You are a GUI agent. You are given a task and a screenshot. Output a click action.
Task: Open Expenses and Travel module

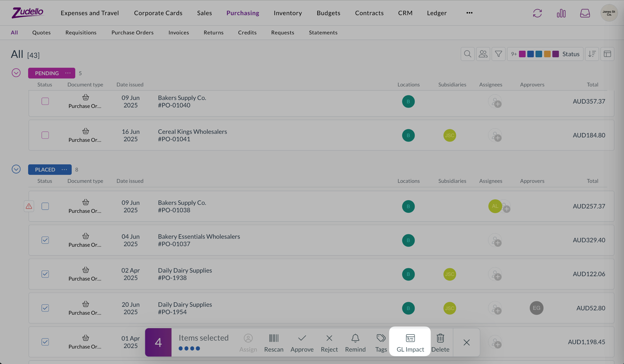(x=90, y=13)
